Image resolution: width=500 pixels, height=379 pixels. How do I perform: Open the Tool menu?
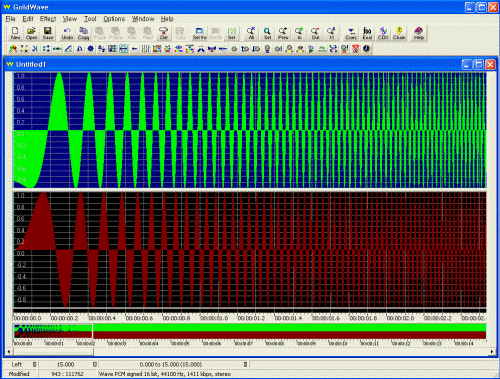(90, 19)
